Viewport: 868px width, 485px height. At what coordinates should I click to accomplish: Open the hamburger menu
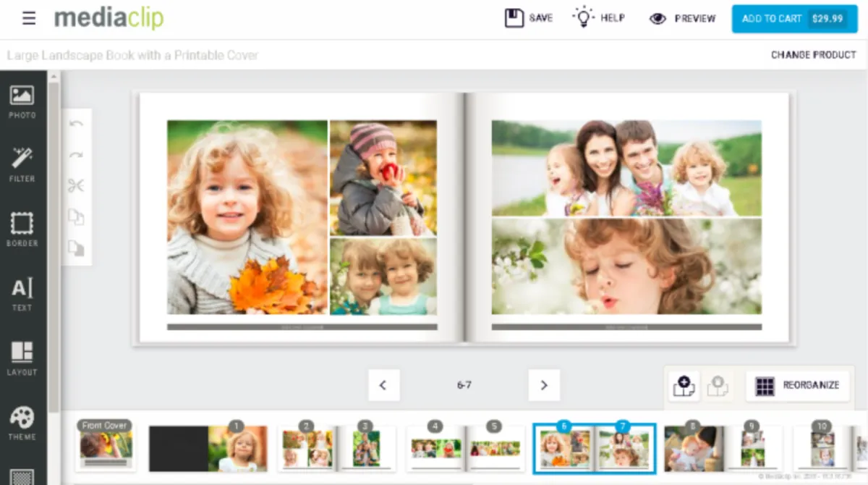[x=29, y=19]
